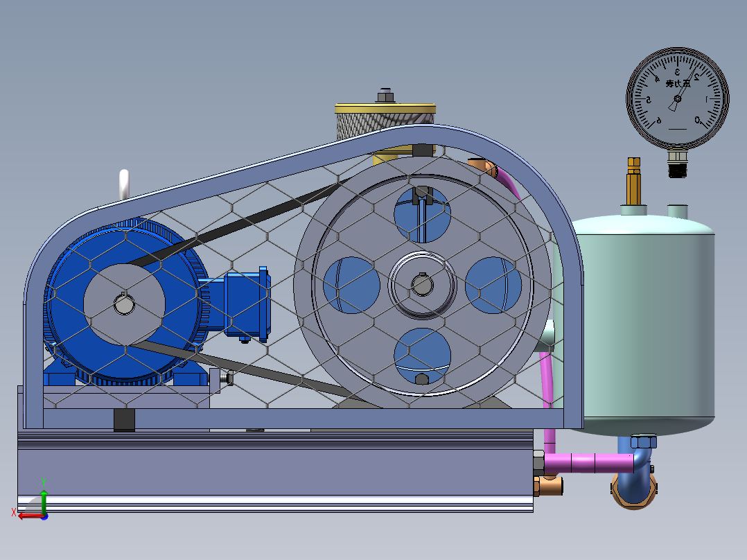This screenshot has width=747, height=560.
Task: Select the central hub of large pulley
Action: coord(422,285)
